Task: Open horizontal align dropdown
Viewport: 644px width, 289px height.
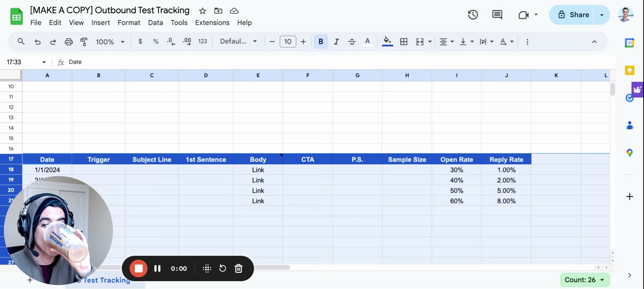Action: point(446,41)
